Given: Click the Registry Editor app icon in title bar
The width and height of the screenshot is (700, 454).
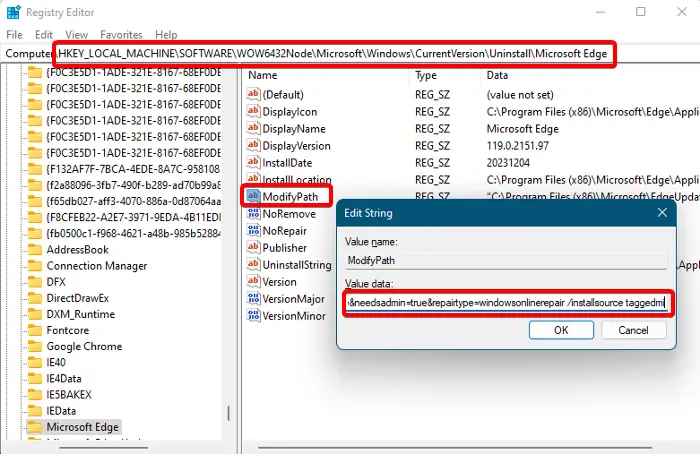Looking at the screenshot, I should [13, 12].
